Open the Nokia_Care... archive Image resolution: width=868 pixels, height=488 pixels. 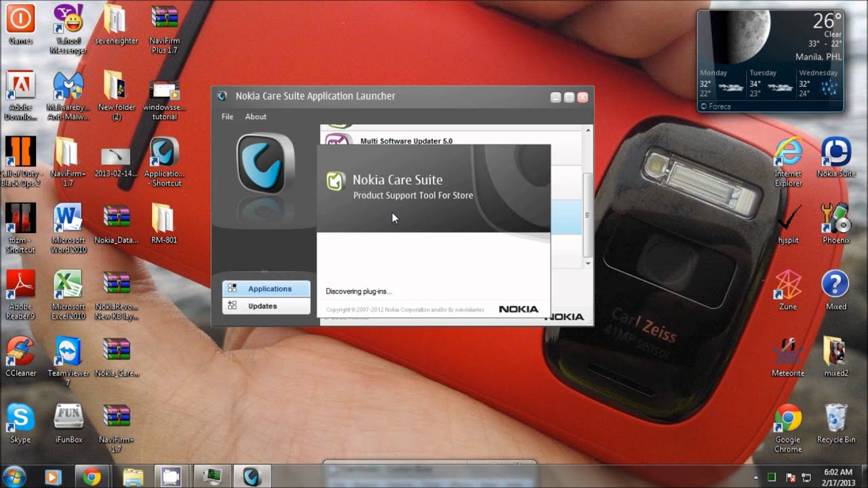click(117, 357)
